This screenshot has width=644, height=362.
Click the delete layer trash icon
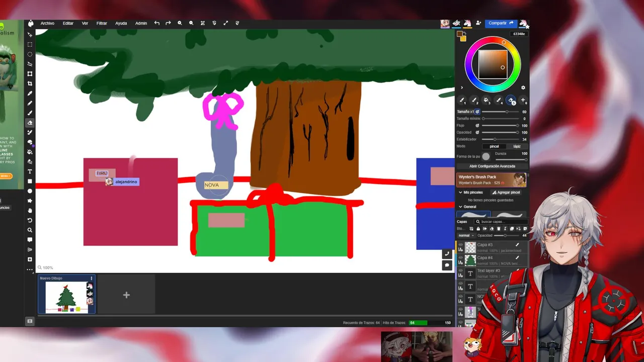499,229
